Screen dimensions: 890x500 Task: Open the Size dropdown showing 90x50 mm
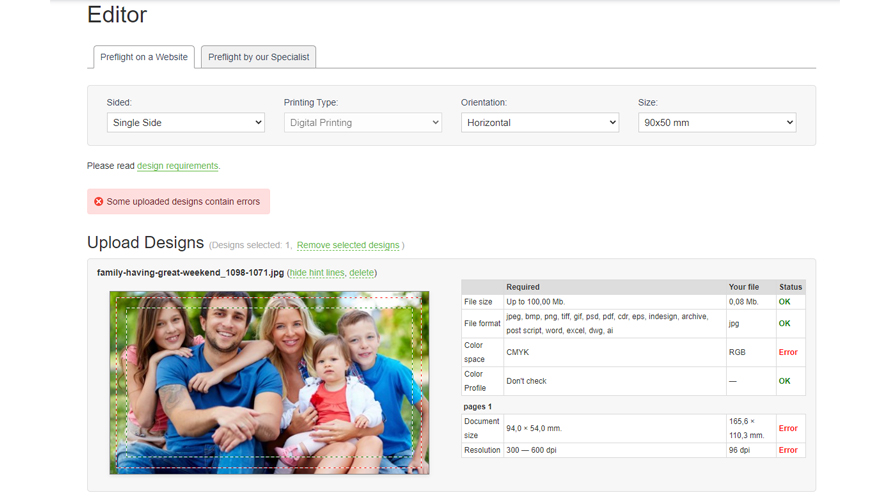[x=717, y=123]
